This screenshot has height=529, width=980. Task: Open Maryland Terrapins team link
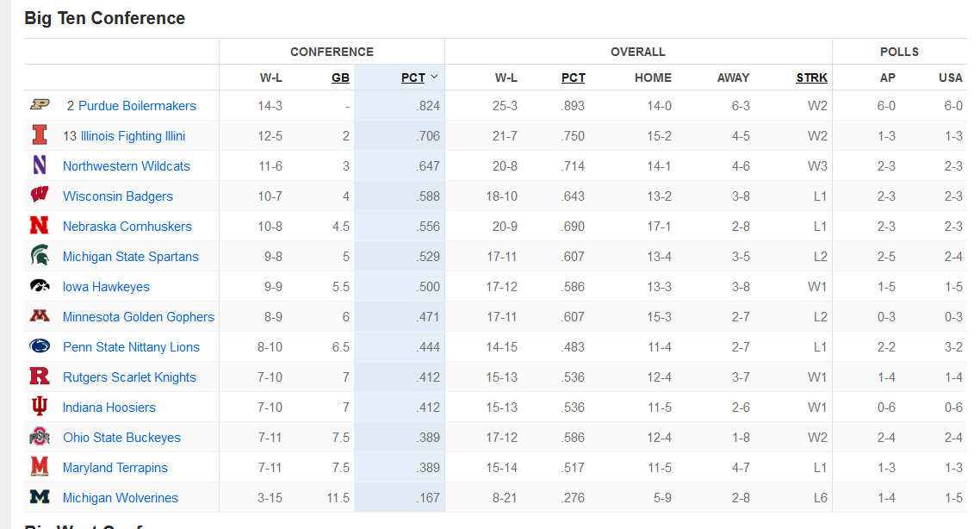point(115,468)
